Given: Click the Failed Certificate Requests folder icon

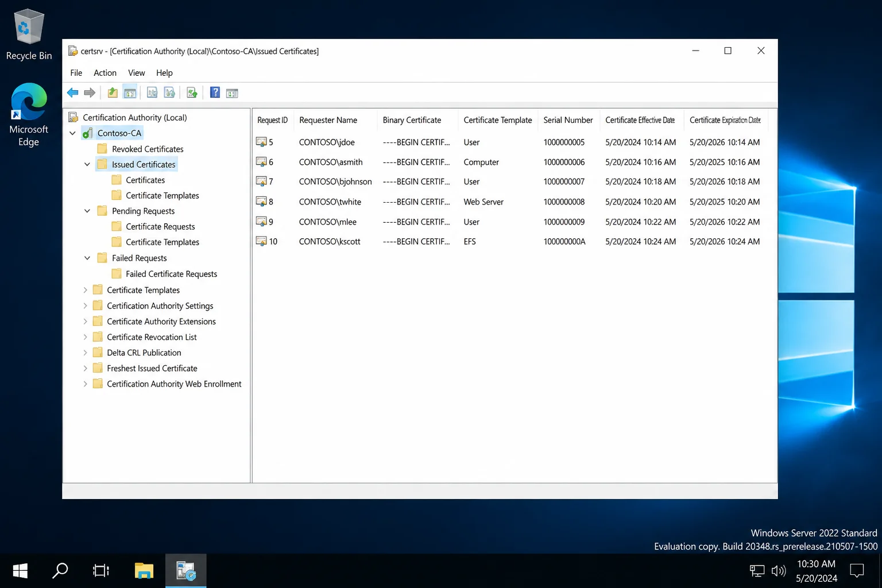Looking at the screenshot, I should click(x=117, y=274).
